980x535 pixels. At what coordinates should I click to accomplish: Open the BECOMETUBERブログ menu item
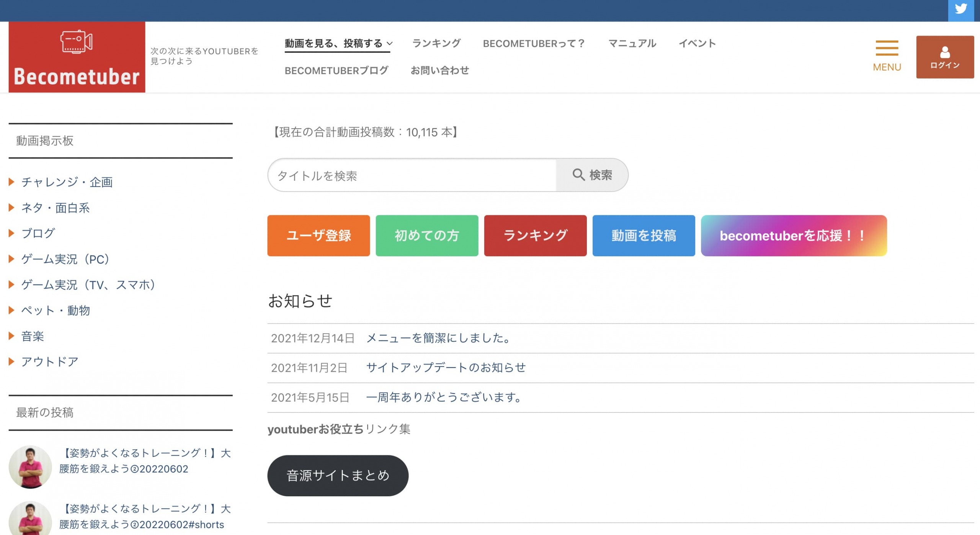click(336, 70)
